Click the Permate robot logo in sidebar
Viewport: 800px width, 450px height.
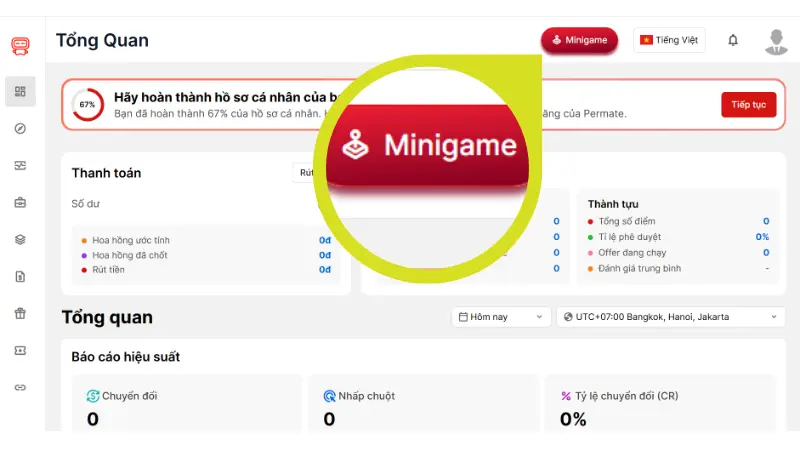pyautogui.click(x=20, y=46)
